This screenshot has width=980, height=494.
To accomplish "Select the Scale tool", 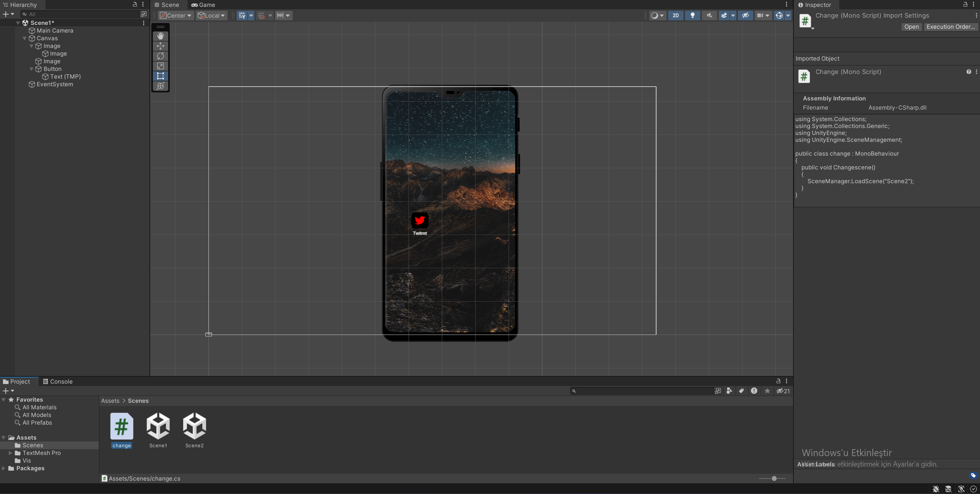I will click(x=161, y=66).
